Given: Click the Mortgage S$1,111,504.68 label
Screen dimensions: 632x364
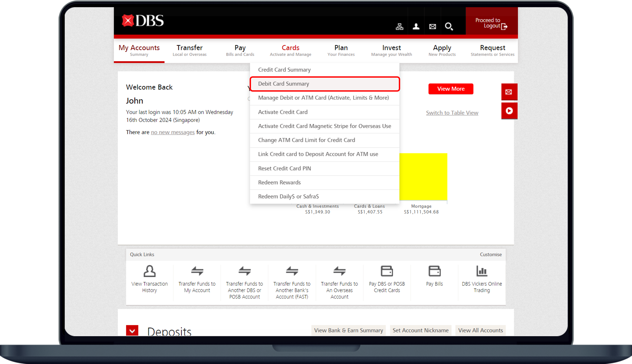Looking at the screenshot, I should (421, 209).
